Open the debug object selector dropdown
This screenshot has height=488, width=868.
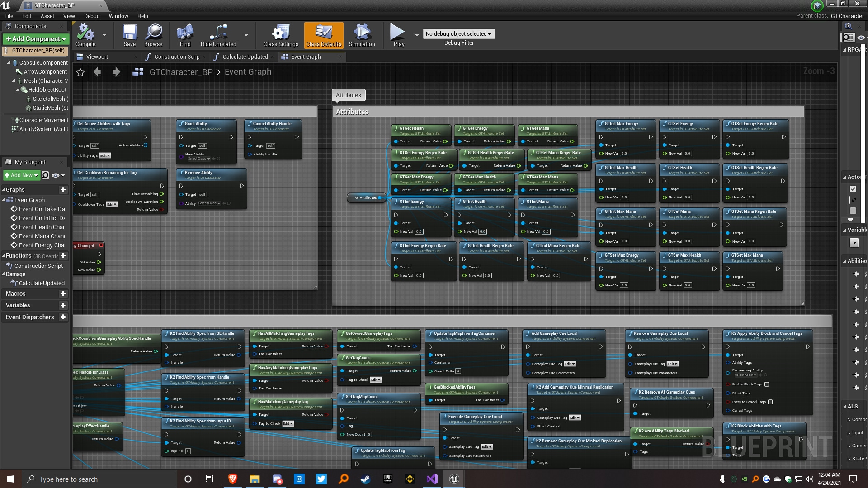(x=459, y=34)
